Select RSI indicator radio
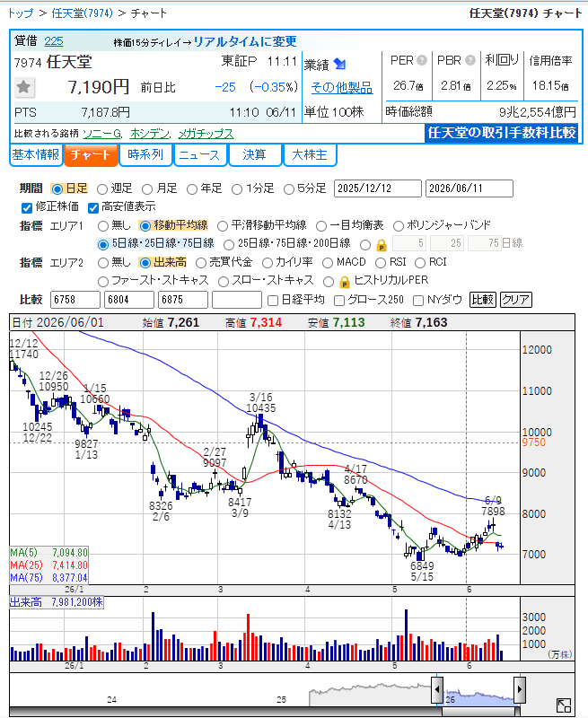 [381, 263]
